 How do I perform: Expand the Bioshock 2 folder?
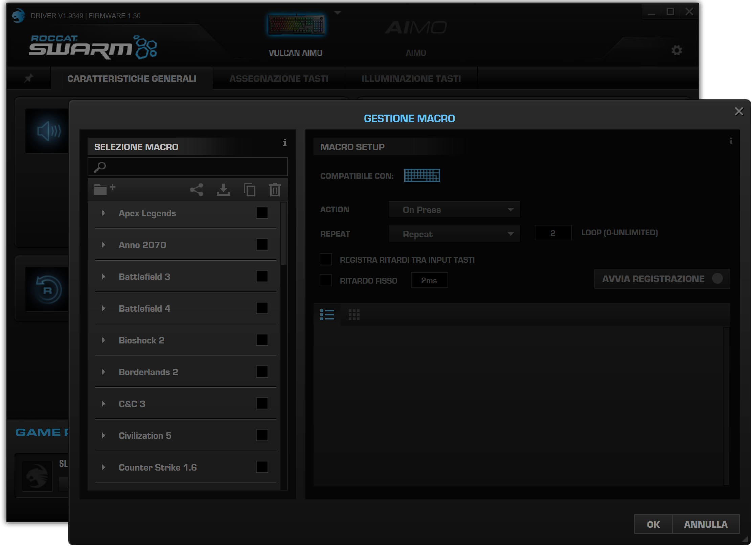pyautogui.click(x=104, y=340)
